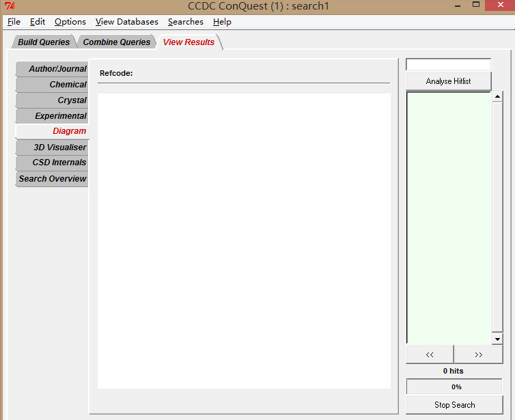This screenshot has width=515, height=420.
Task: Click the Analyse Hitlist button
Action: (x=448, y=81)
